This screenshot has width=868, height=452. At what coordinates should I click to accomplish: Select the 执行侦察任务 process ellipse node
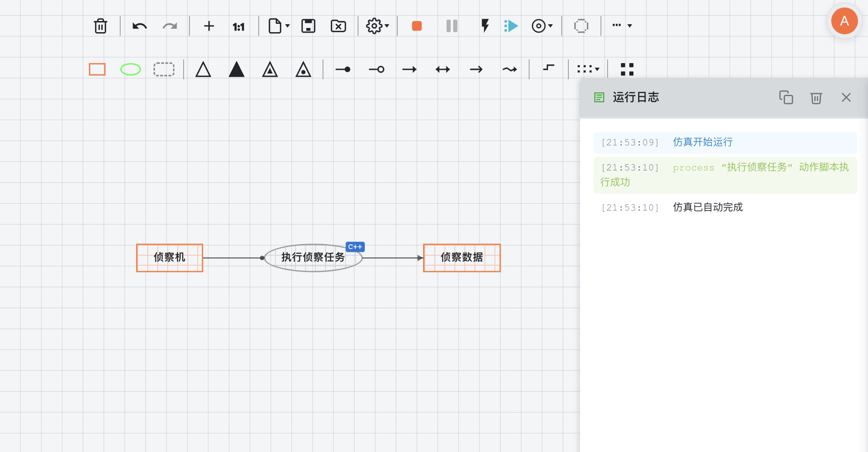(313, 258)
